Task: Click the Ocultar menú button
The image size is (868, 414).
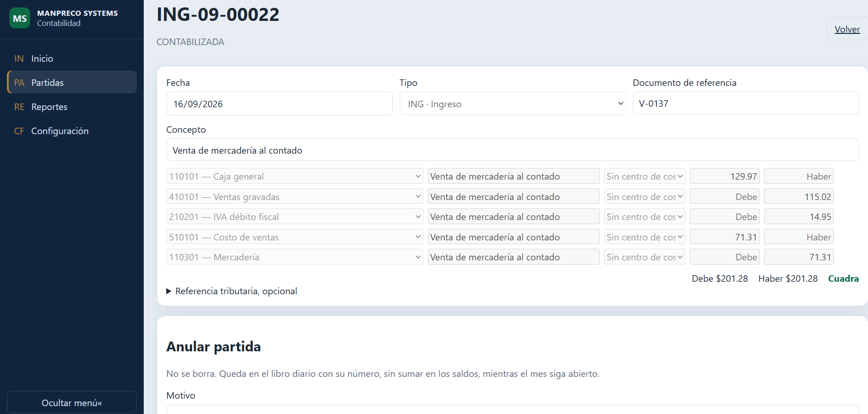Action: [72, 402]
